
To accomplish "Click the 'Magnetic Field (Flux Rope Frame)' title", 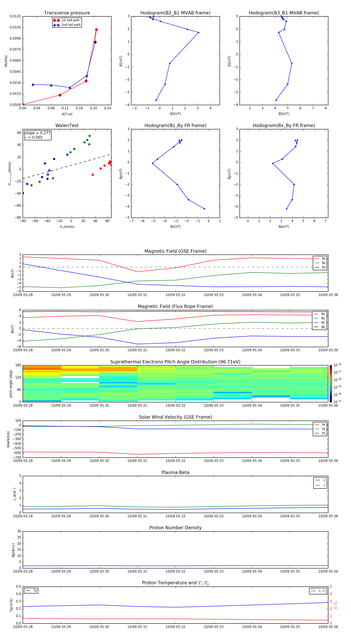I will 175,307.
